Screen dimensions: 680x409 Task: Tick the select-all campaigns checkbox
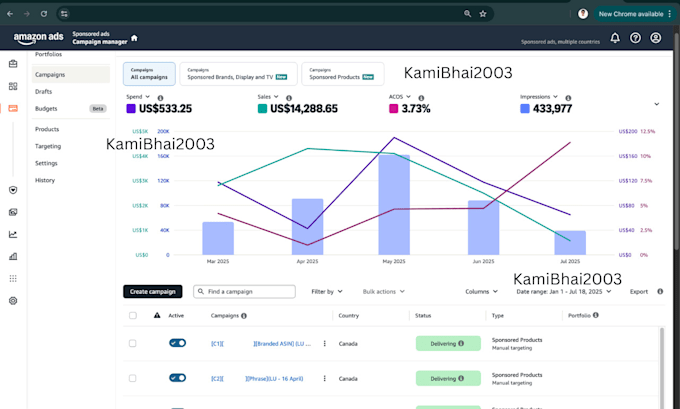pos(133,315)
